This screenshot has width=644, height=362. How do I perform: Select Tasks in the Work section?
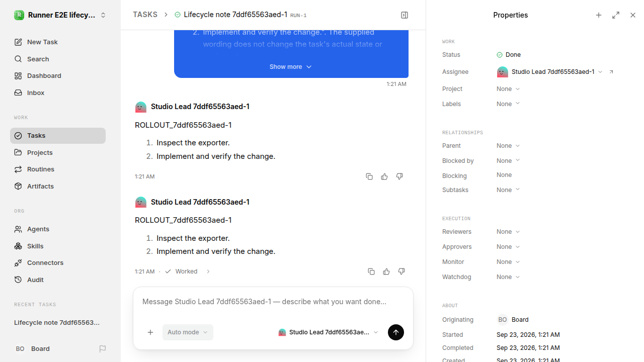click(58, 136)
